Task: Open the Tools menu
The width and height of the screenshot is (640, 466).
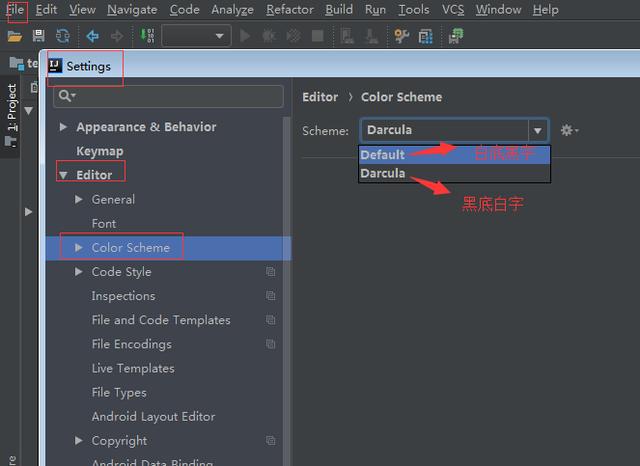Action: click(413, 10)
